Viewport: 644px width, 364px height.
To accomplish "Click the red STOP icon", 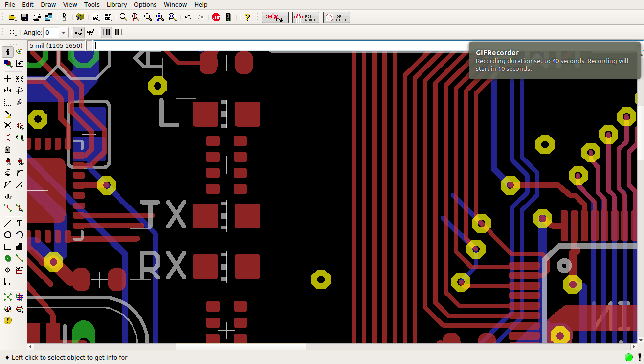I will (216, 17).
